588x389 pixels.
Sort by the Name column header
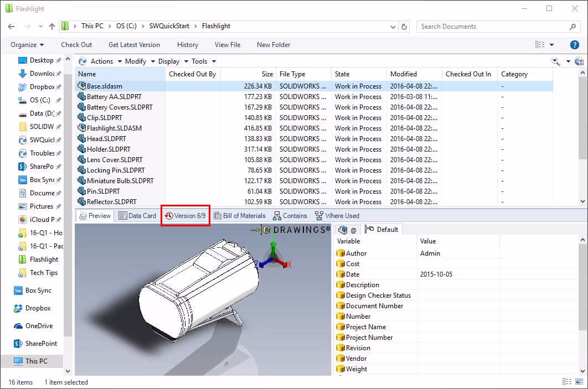coord(120,74)
